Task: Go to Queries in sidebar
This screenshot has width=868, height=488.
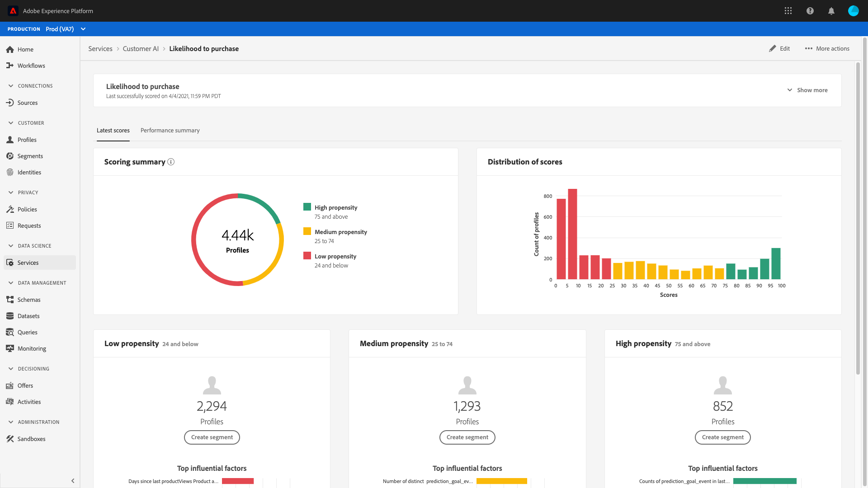Action: 27,332
